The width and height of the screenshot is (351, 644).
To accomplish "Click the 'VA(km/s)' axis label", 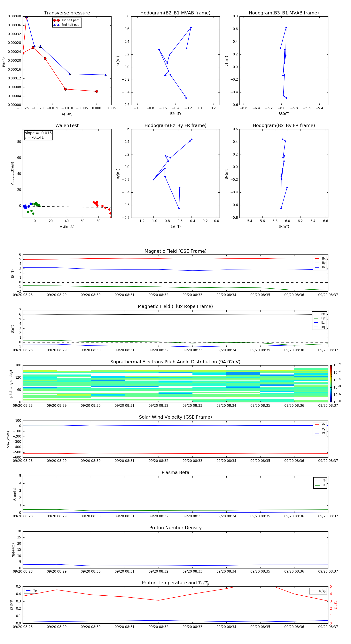I will pyautogui.click(x=67, y=227).
